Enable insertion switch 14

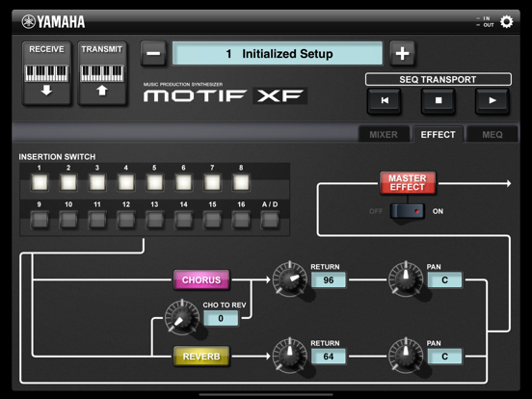(x=183, y=220)
